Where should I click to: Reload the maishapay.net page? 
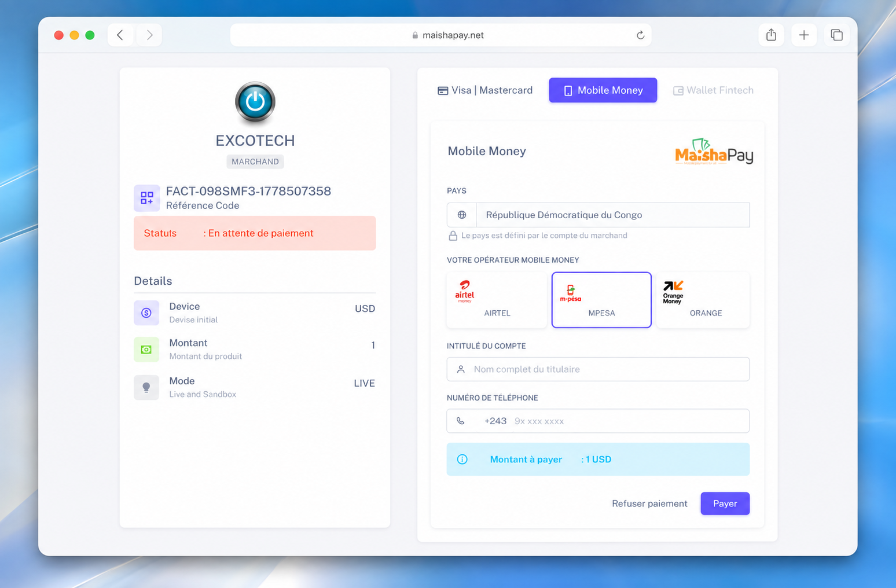tap(640, 35)
